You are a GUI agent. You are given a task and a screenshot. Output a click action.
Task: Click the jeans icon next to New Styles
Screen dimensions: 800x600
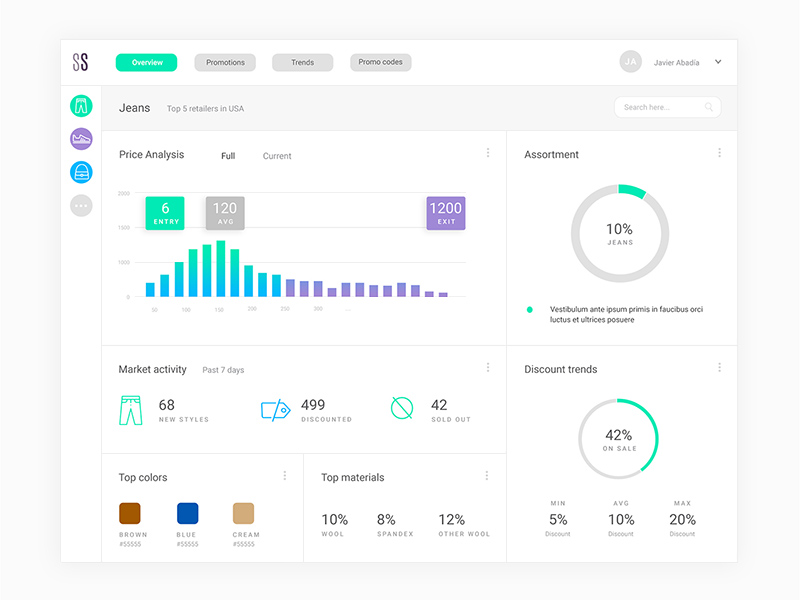(130, 406)
